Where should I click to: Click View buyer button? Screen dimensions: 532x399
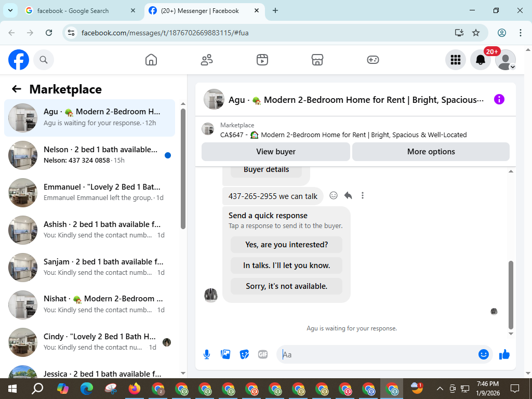(276, 152)
